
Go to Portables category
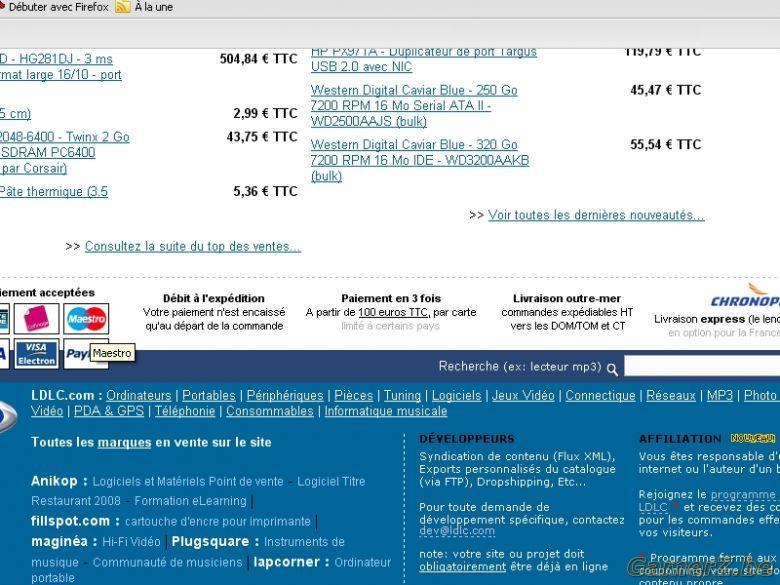[x=209, y=395]
